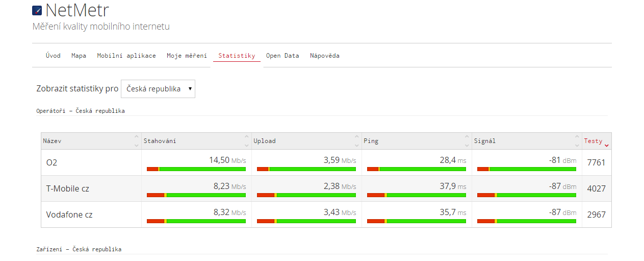The image size is (644, 261).
Task: Open Nápověda help tab
Action: click(x=324, y=56)
